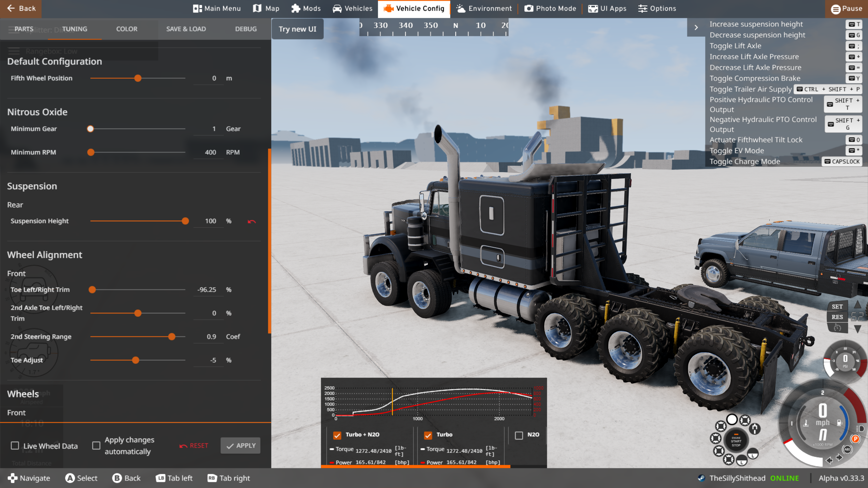Click the Steam icon beside TheSillyShithead

(x=701, y=478)
